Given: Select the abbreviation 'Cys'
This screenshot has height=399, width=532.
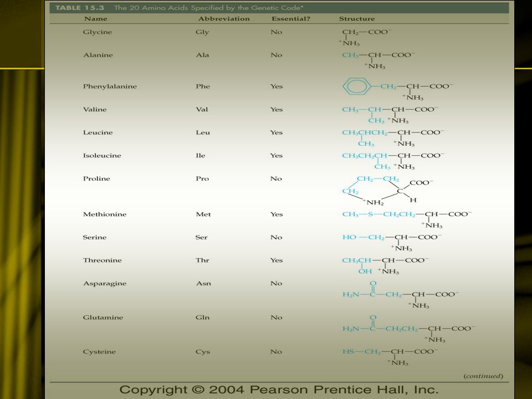Looking at the screenshot, I should click(x=203, y=352).
